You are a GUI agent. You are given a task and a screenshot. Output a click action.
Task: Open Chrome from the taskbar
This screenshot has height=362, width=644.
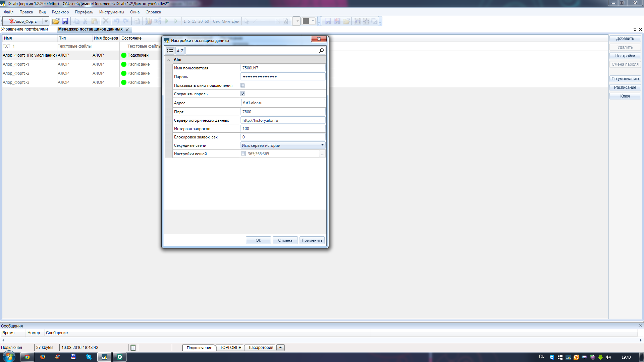coord(27,357)
